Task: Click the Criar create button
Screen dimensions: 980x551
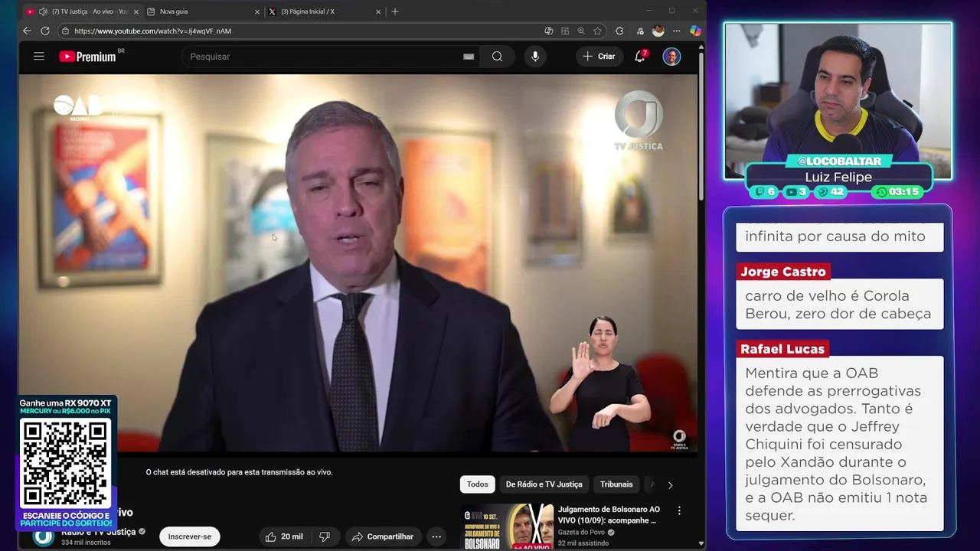Action: point(599,57)
